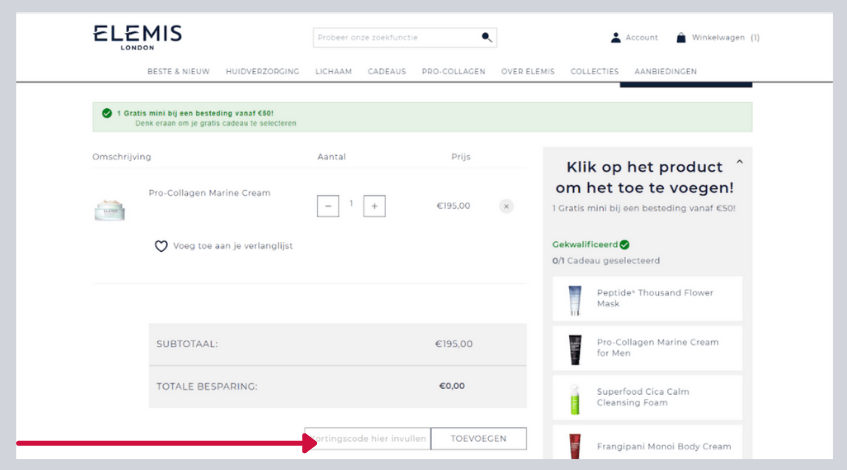Collapse the free gift panel chevron

[740, 162]
